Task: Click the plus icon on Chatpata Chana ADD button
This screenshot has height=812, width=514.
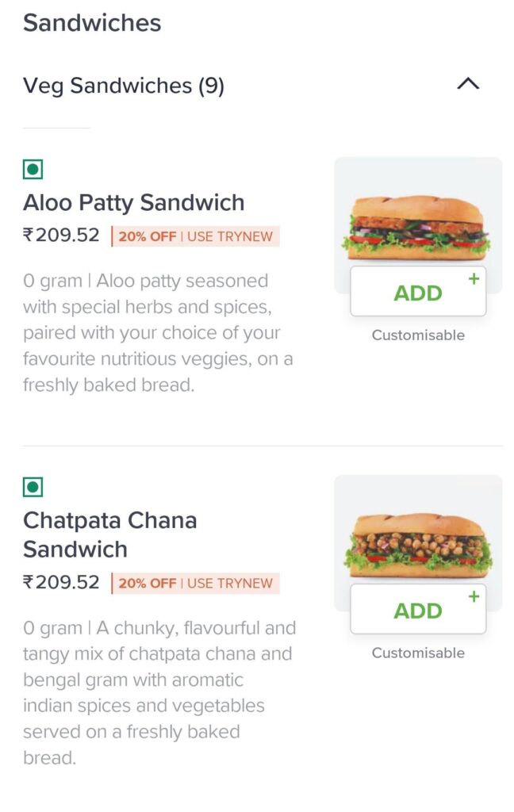Action: click(474, 596)
